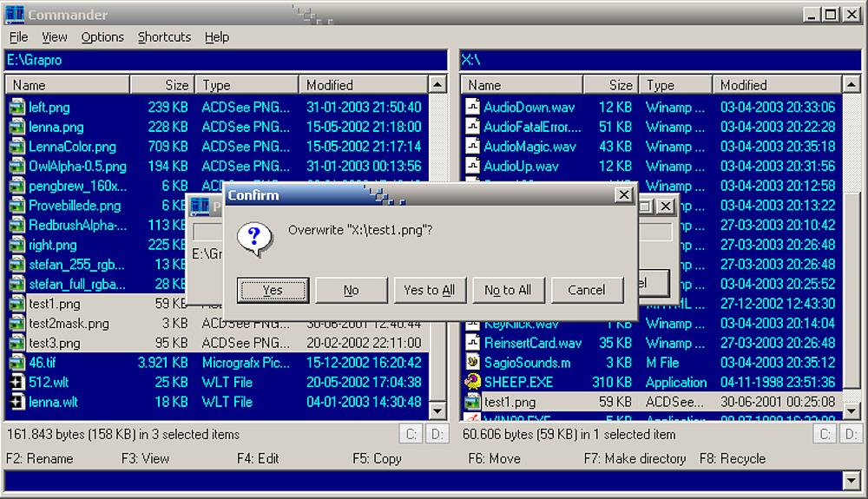The width and height of the screenshot is (868, 499).
Task: Confirm overwrite with Yes button
Action: [x=273, y=290]
